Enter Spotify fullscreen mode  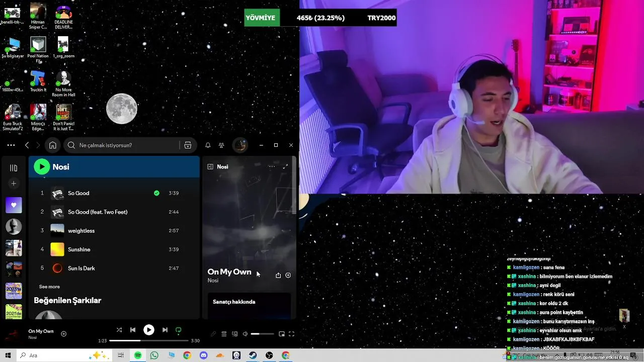pyautogui.click(x=291, y=334)
